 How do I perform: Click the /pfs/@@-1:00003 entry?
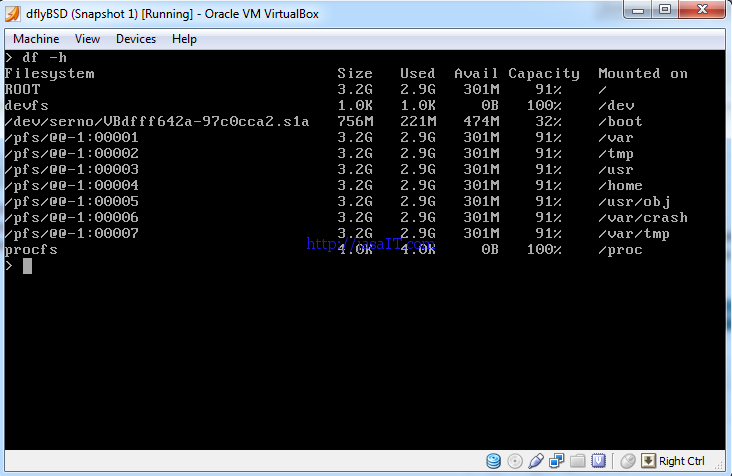pos(72,169)
